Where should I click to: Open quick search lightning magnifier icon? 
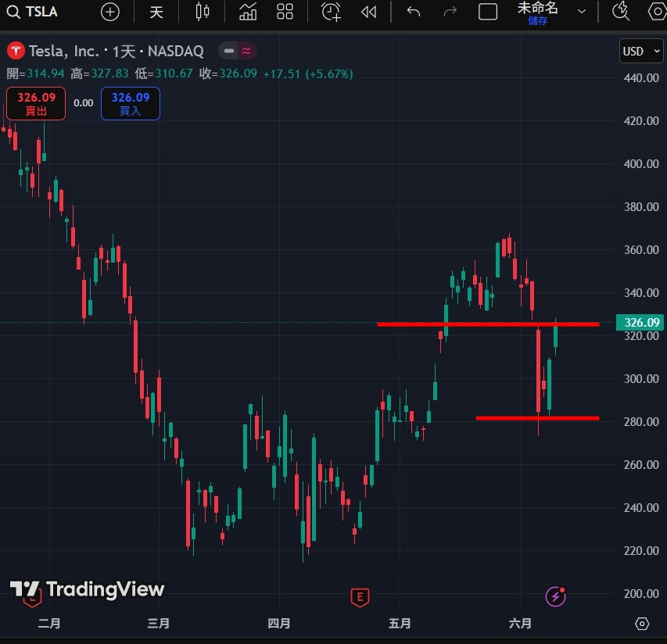(621, 11)
